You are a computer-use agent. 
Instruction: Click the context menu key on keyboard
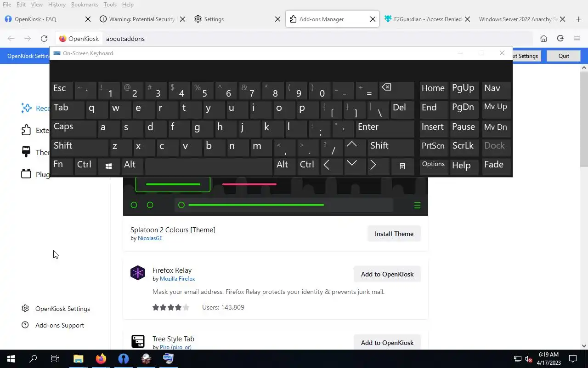click(402, 167)
